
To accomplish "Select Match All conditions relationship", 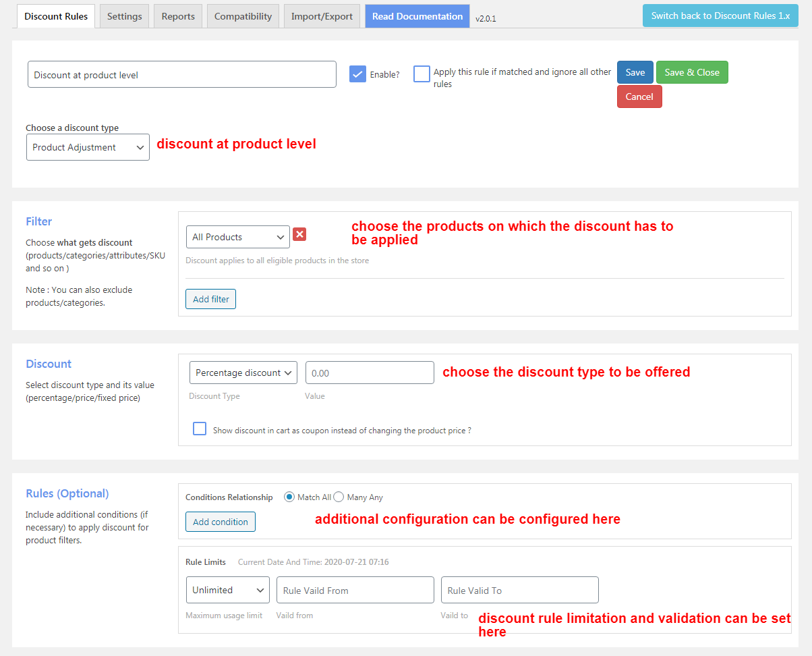I will coord(290,497).
